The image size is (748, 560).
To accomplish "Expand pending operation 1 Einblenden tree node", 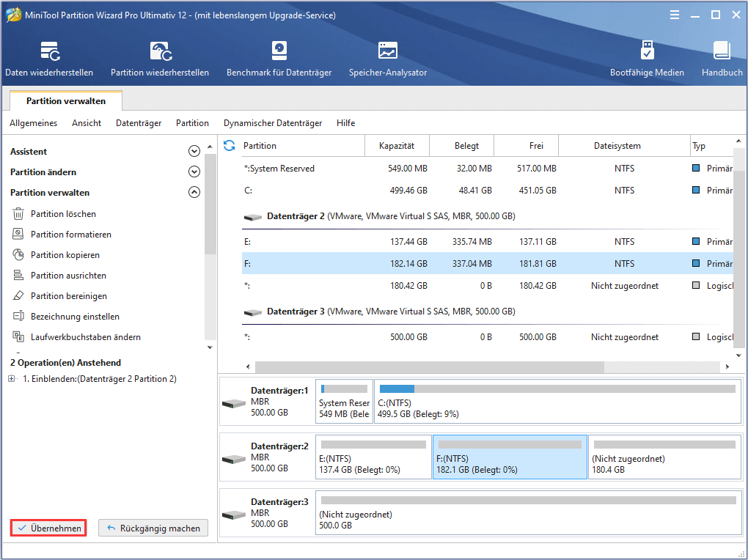I will coord(12,379).
